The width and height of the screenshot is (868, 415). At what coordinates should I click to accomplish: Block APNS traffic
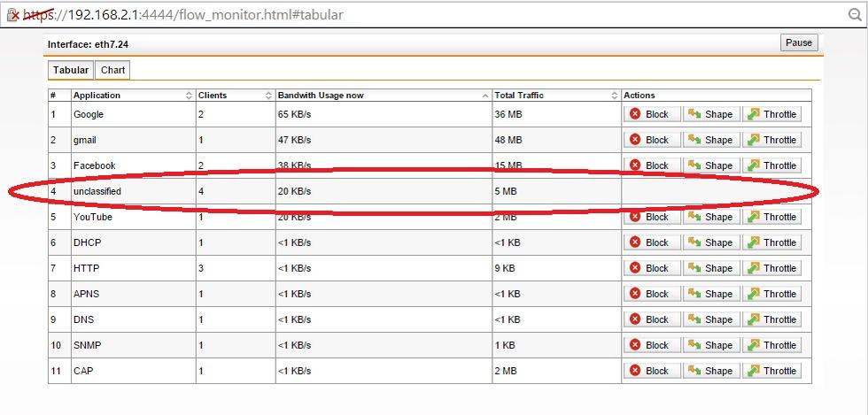(x=652, y=294)
